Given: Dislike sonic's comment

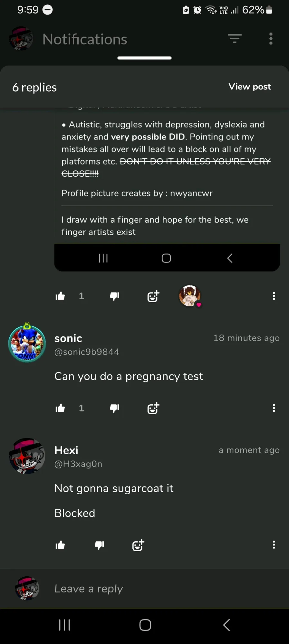Looking at the screenshot, I should point(114,408).
